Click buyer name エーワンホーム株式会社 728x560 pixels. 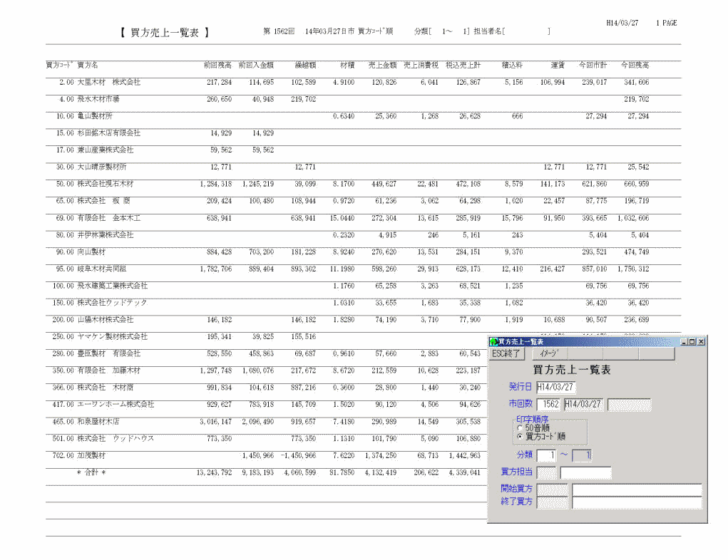[116, 405]
